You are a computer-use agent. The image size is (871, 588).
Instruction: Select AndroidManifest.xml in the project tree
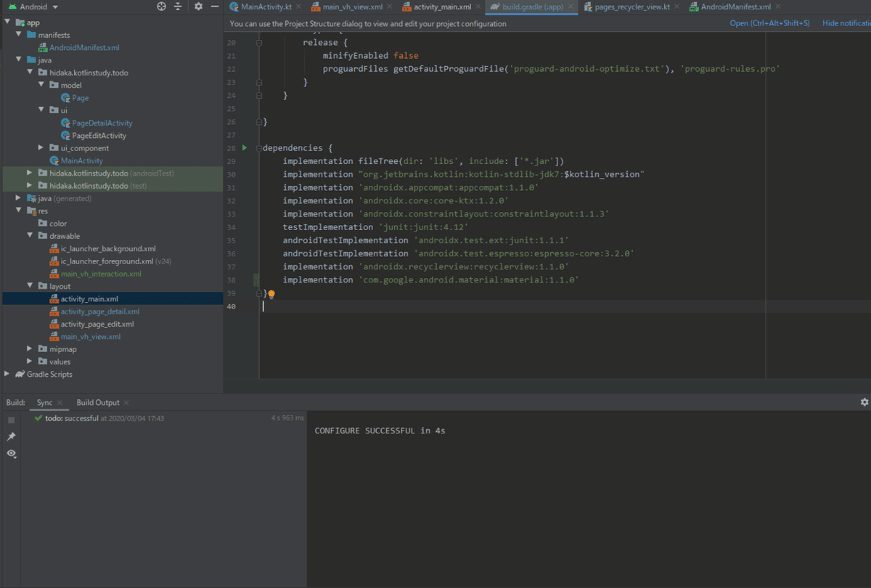click(x=84, y=47)
